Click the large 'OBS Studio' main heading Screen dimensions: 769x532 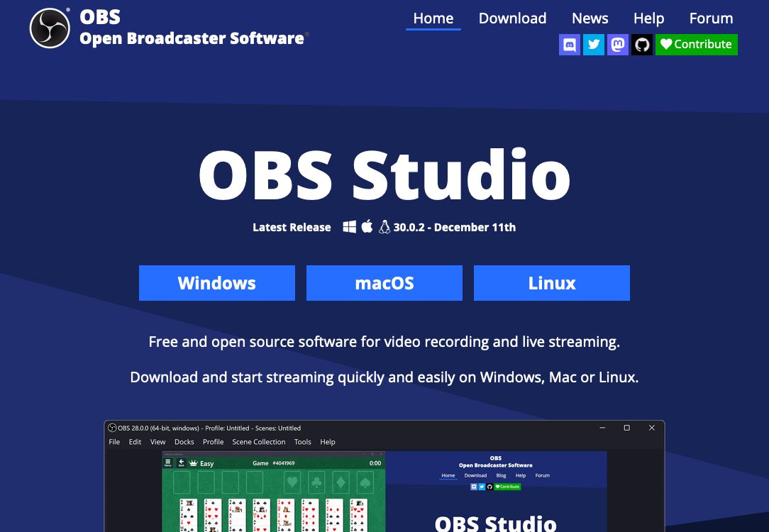384,175
